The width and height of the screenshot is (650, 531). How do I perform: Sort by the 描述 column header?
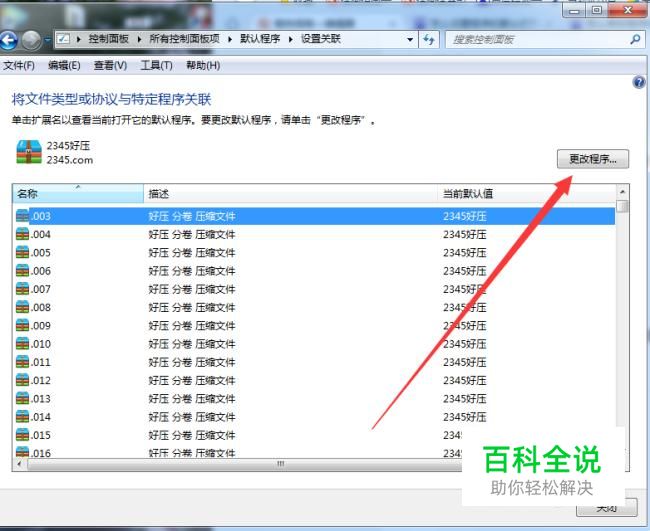[290, 194]
